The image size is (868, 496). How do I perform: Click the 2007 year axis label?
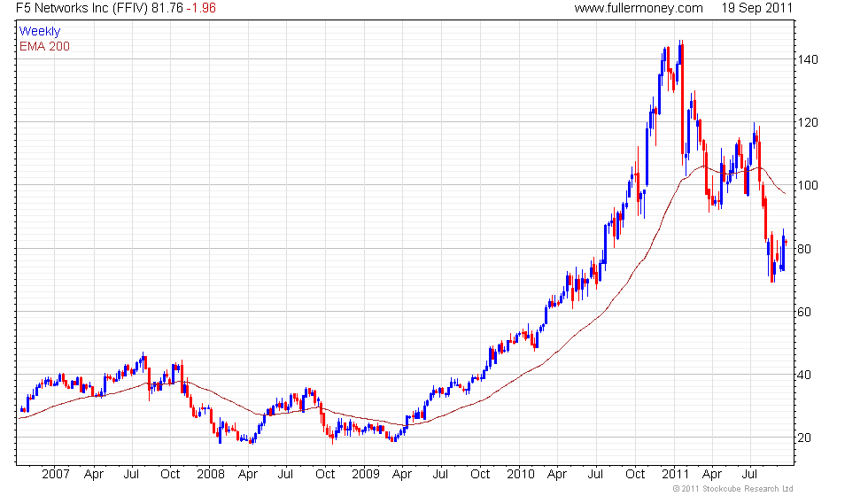pyautogui.click(x=55, y=474)
